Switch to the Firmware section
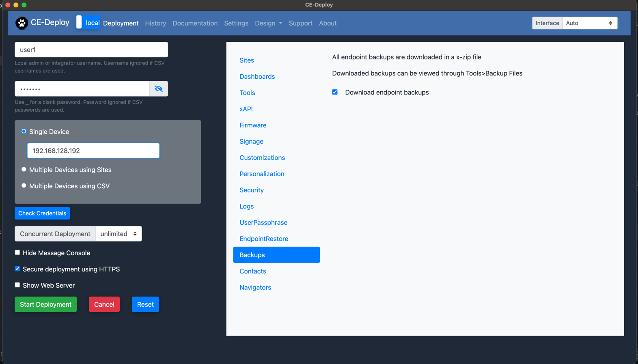This screenshot has width=638, height=364. 253,125
